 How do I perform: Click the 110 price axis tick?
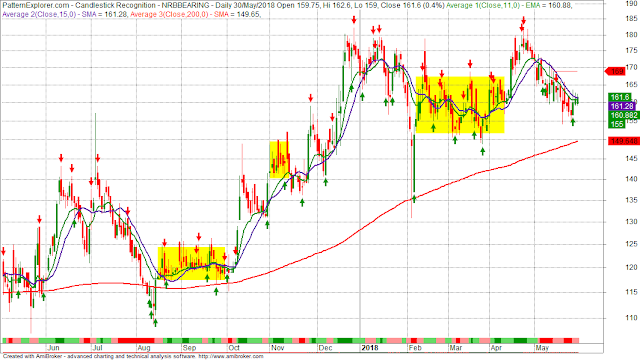[631, 318]
